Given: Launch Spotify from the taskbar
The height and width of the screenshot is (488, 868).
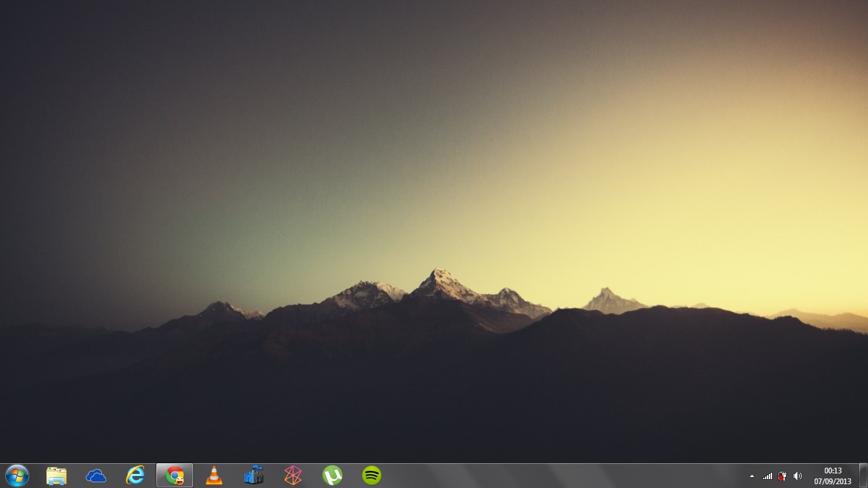Looking at the screenshot, I should 372,475.
